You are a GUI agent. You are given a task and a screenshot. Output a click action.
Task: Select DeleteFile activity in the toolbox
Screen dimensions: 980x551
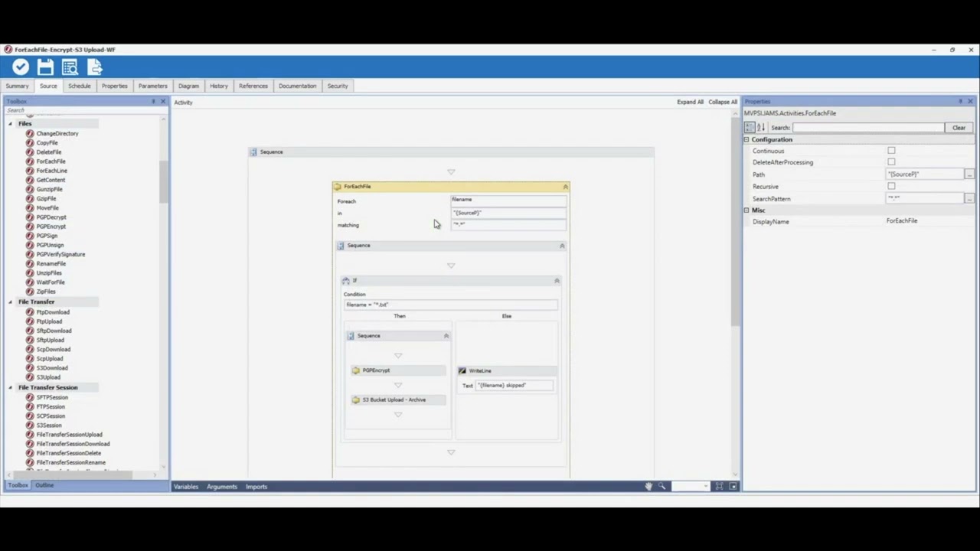(49, 152)
